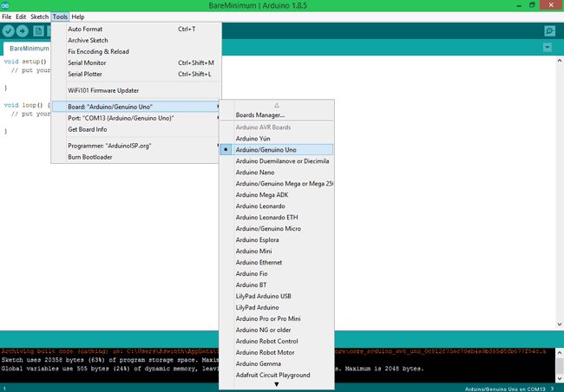Choose Fix Encoding & Reload
564x392 pixels.
pyautogui.click(x=136, y=51)
